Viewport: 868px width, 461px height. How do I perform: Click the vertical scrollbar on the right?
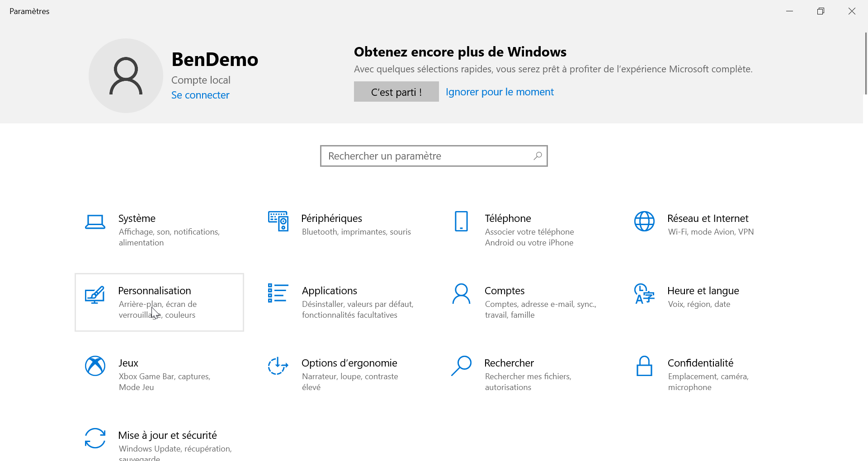pos(865,63)
